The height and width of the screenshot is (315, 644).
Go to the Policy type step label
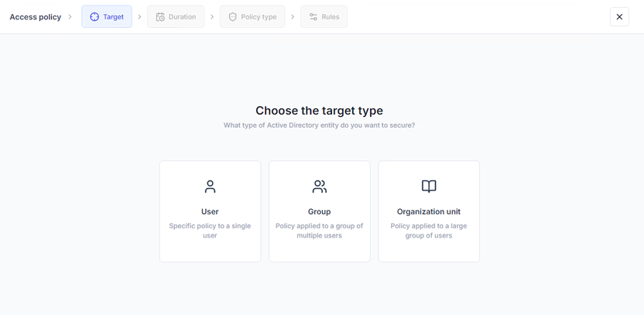coord(259,17)
